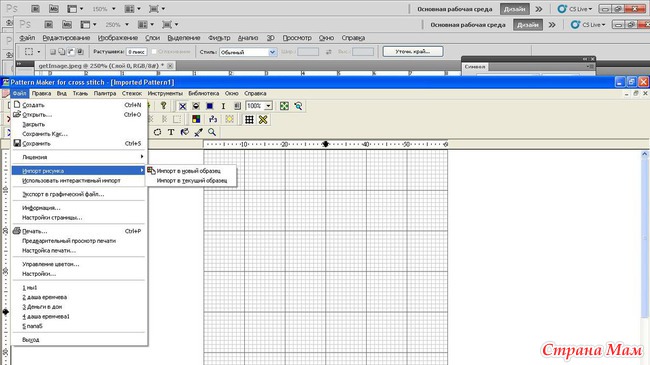The height and width of the screenshot is (365, 650).
Task: Choose the lasso selection tool
Action: [158, 132]
